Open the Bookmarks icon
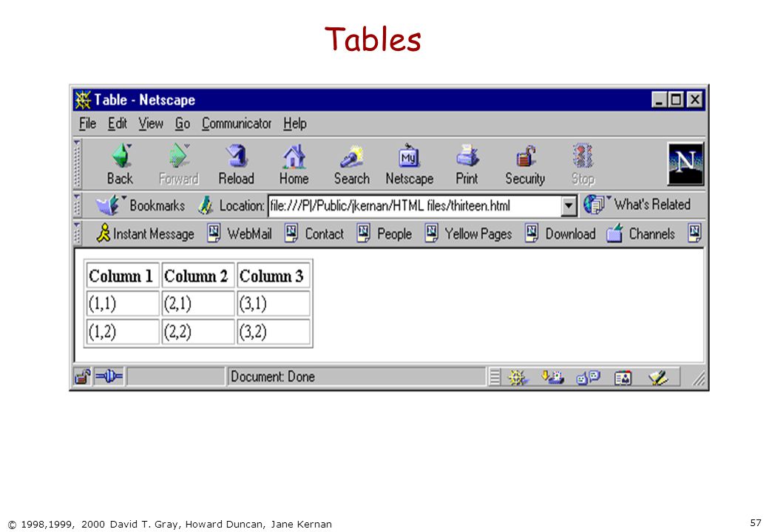769x532 pixels. coord(108,205)
